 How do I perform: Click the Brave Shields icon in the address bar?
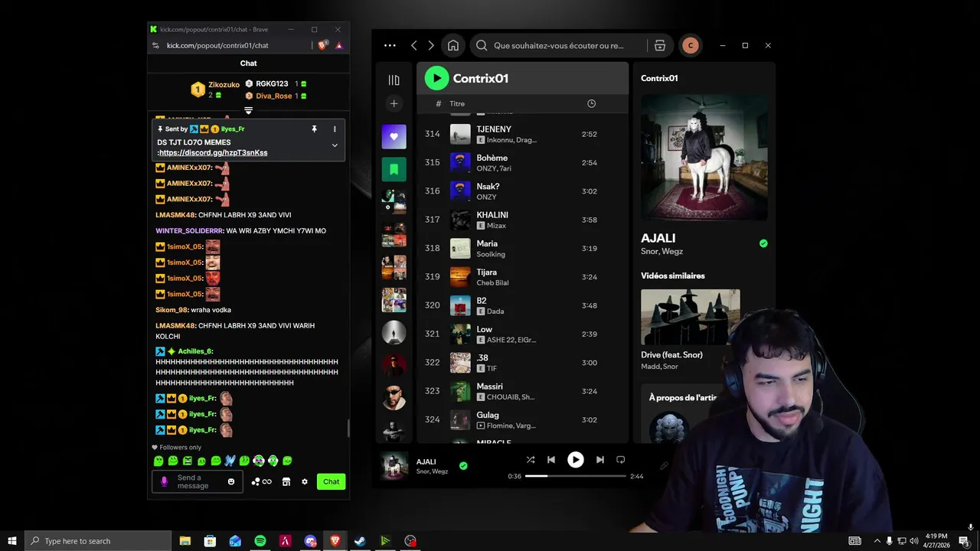[x=322, y=45]
